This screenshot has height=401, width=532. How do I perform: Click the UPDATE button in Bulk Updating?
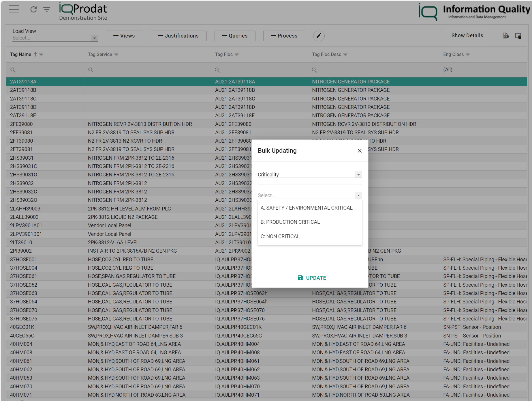tap(312, 278)
